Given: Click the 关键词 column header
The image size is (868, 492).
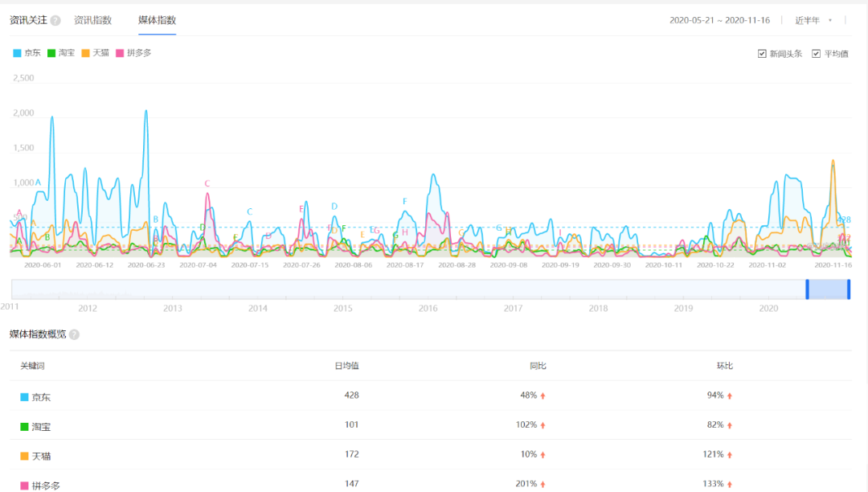Looking at the screenshot, I should (33, 366).
